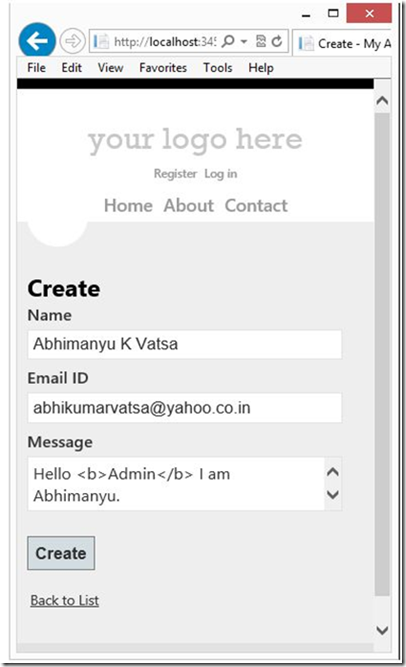Screen dimensions: 406x667
Task: Click the Register link
Action: [x=175, y=174]
